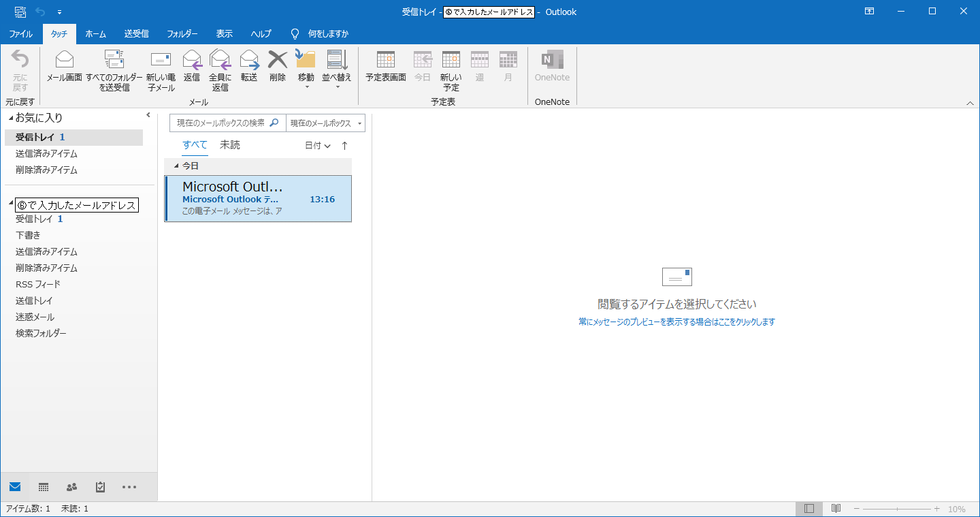Click the 返信 reply icon
This screenshot has height=517, width=980.
point(192,66)
